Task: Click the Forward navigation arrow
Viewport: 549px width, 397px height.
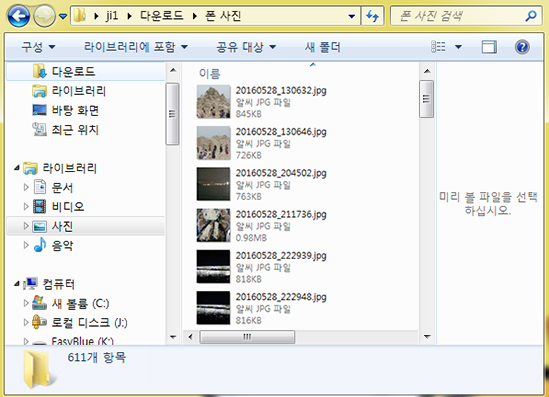Action: (44, 16)
